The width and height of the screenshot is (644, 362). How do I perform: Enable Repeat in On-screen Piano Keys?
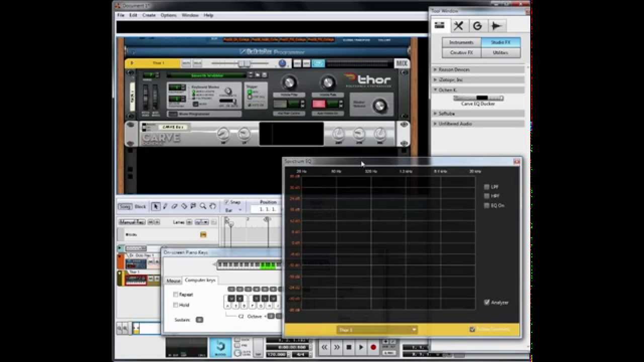coord(176,295)
